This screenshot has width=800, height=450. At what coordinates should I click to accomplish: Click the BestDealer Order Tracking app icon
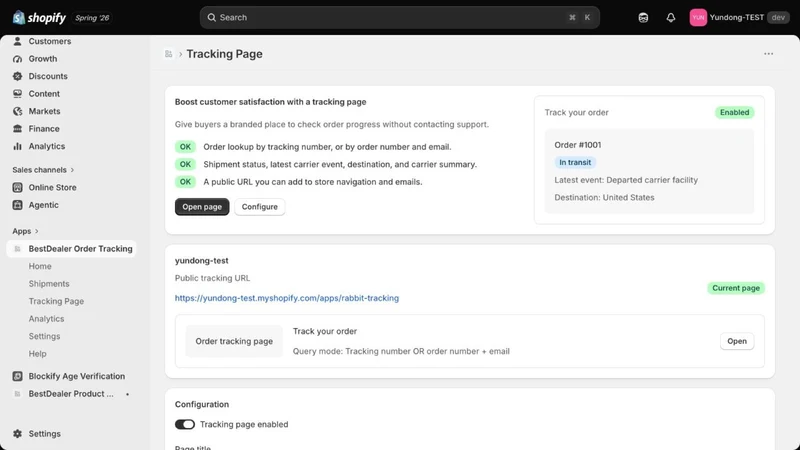(x=17, y=249)
